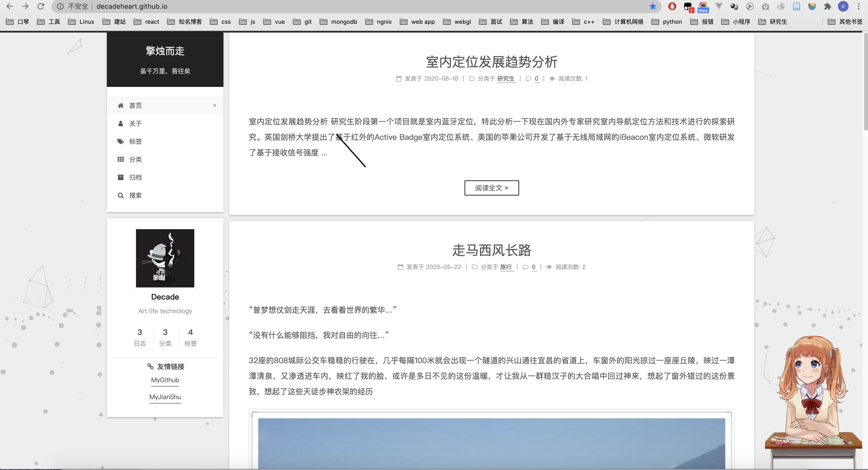Open the mongodb bookmark folder
The height and width of the screenshot is (470, 868).
tap(338, 22)
